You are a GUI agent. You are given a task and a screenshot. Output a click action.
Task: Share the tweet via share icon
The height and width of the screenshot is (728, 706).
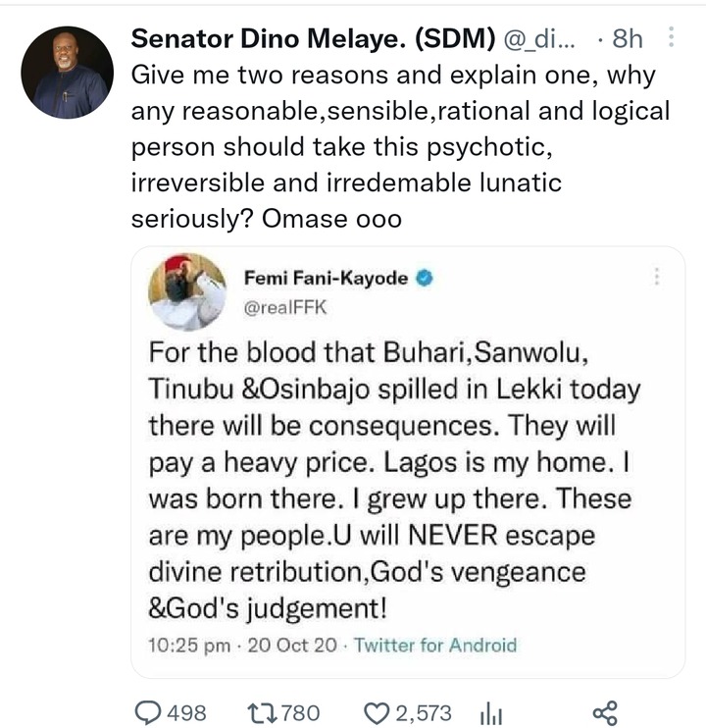click(605, 713)
